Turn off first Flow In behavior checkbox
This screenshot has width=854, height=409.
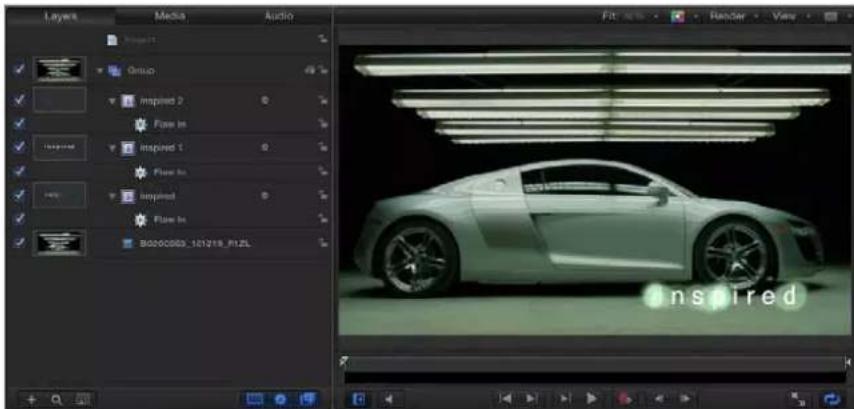coord(19,124)
